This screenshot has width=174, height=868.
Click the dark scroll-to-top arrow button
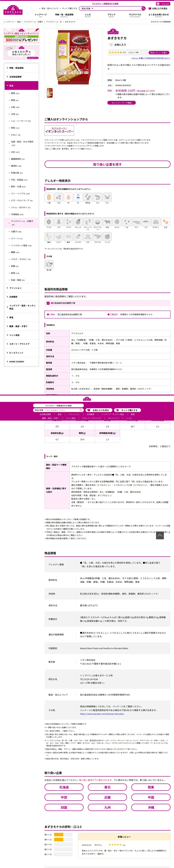pos(160,535)
